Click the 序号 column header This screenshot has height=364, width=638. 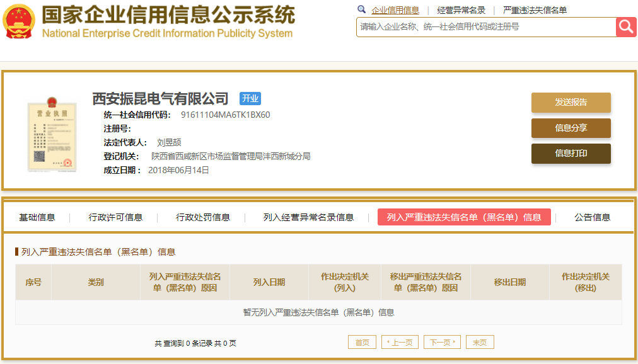(x=33, y=282)
